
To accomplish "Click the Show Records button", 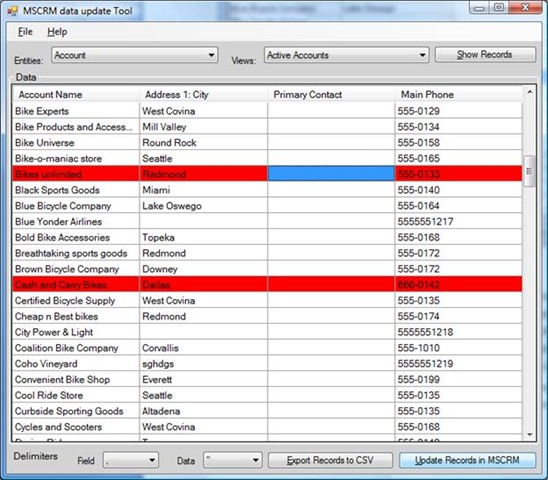I will coord(485,55).
